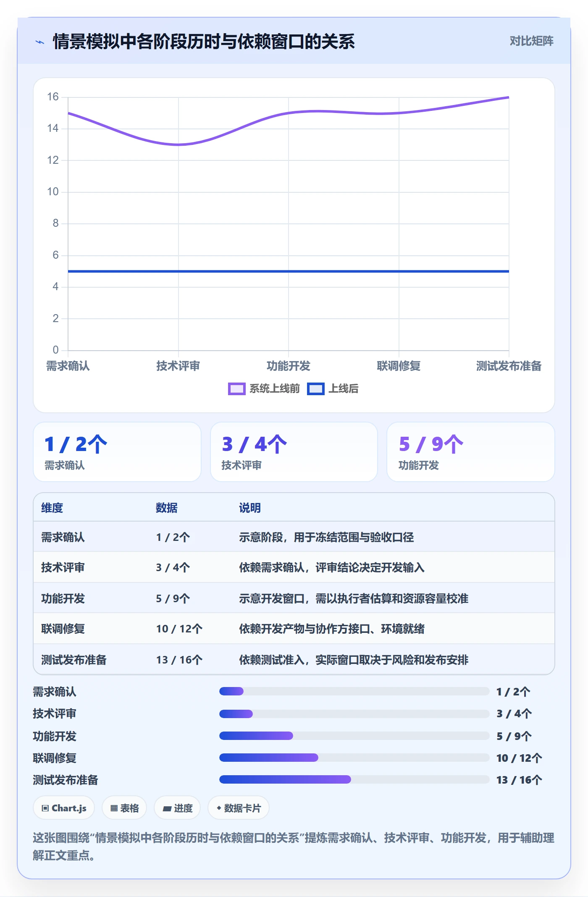Click the 13 / 16个 progress value label

(519, 780)
